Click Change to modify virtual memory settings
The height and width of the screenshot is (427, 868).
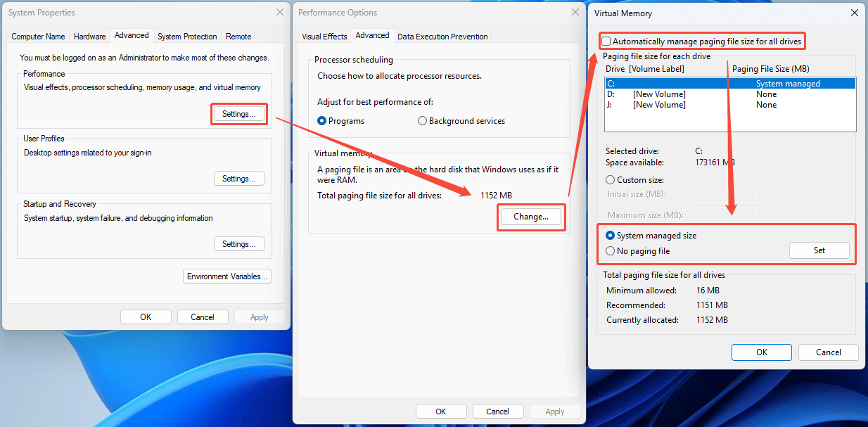click(x=530, y=217)
